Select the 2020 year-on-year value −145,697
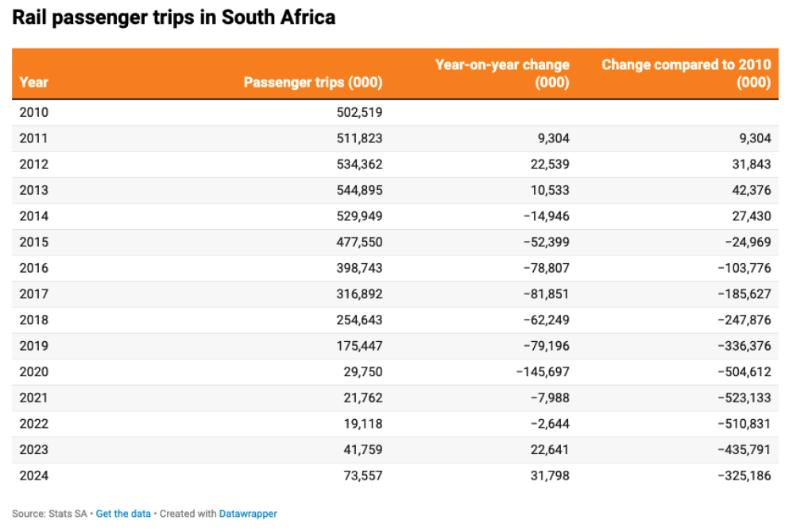 [x=542, y=371]
